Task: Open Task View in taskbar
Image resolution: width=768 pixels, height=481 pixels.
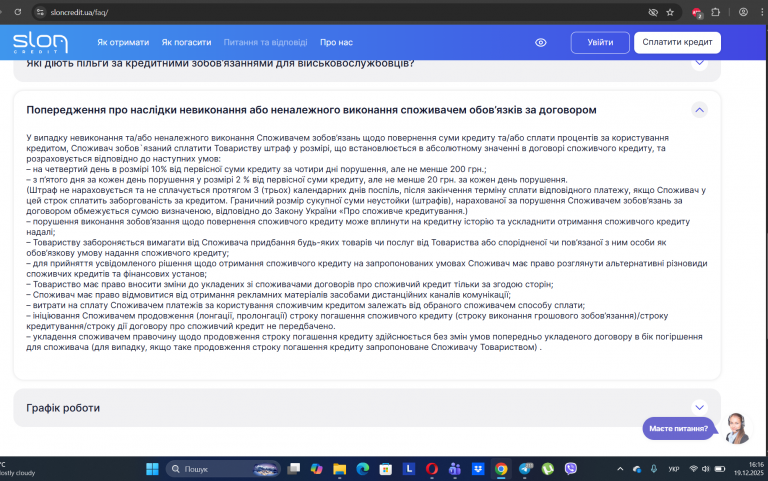Action: pyautogui.click(x=294, y=469)
